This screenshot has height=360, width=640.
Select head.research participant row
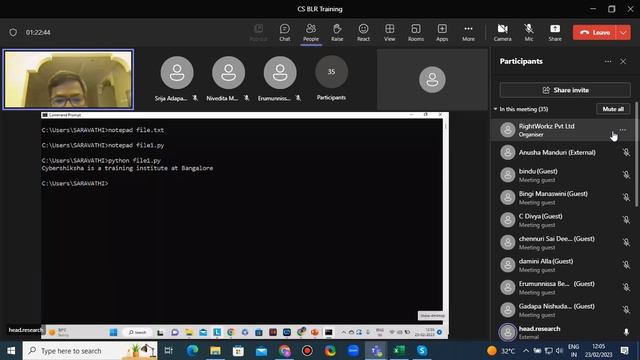point(563,332)
